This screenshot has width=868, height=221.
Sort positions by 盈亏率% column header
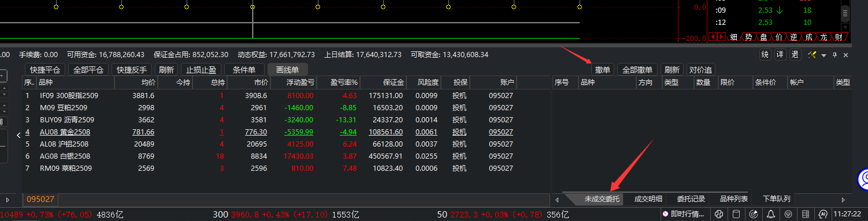tap(339, 83)
